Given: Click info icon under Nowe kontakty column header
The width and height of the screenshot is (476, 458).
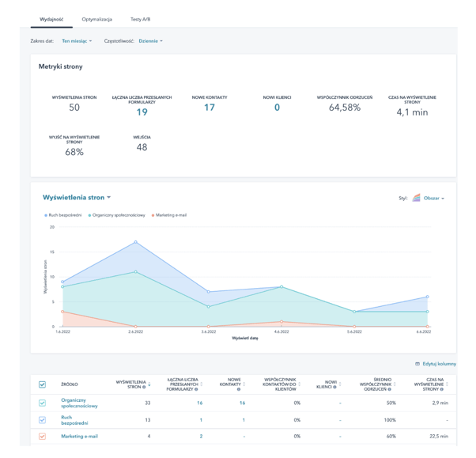Looking at the screenshot, I should 239,389.
